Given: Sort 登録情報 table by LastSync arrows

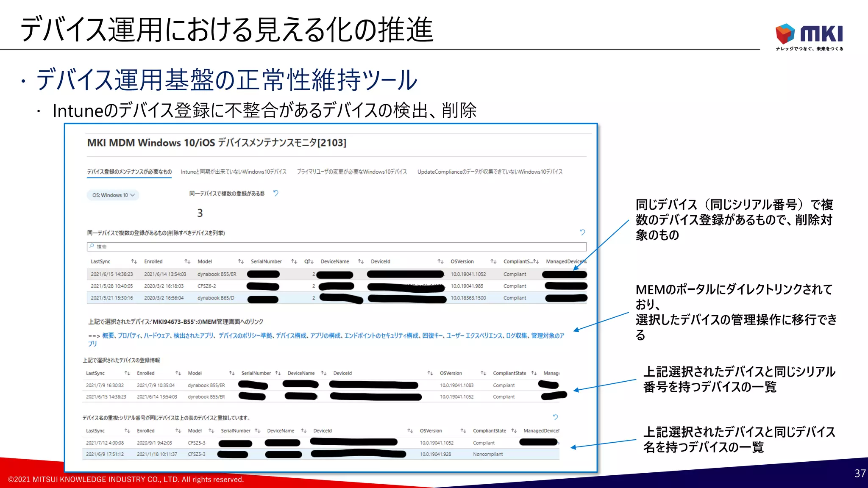Looking at the screenshot, I should [x=127, y=373].
